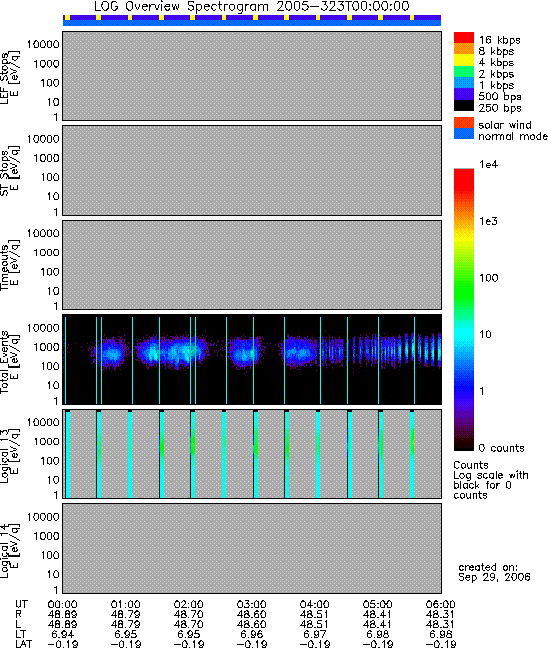Click the yellow 4 kbps legend swatch
This screenshot has width=548, height=648.
tap(464, 60)
